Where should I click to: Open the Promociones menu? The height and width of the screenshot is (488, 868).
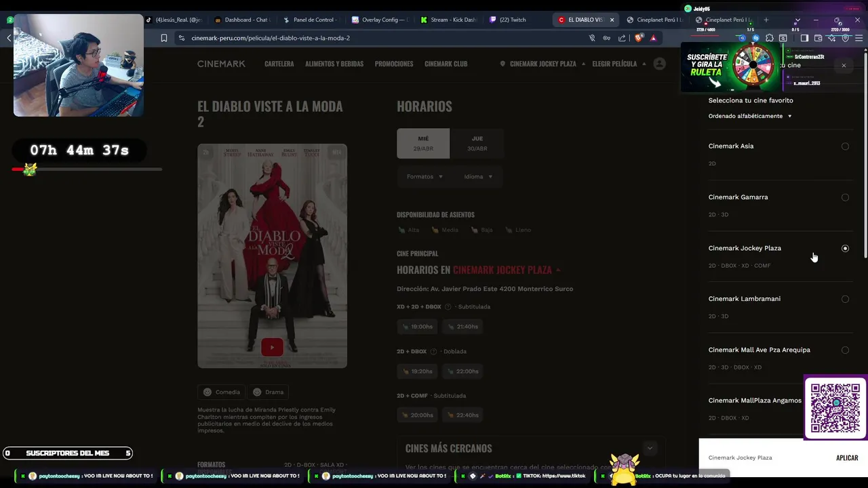click(394, 64)
